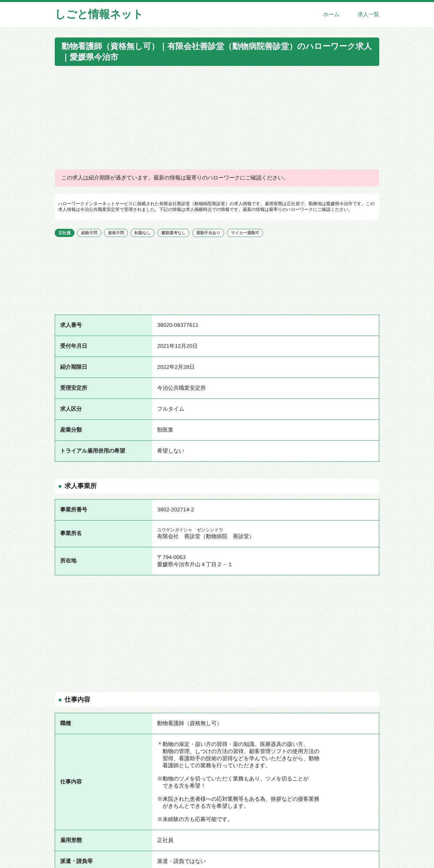Click the line ※未経験の方も応募可能です。

(195, 819)
